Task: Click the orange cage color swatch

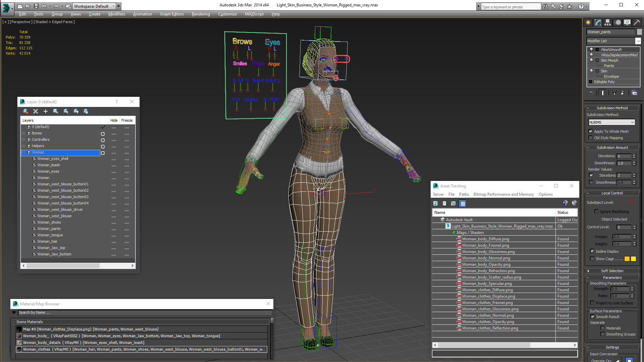Action: pos(627,259)
